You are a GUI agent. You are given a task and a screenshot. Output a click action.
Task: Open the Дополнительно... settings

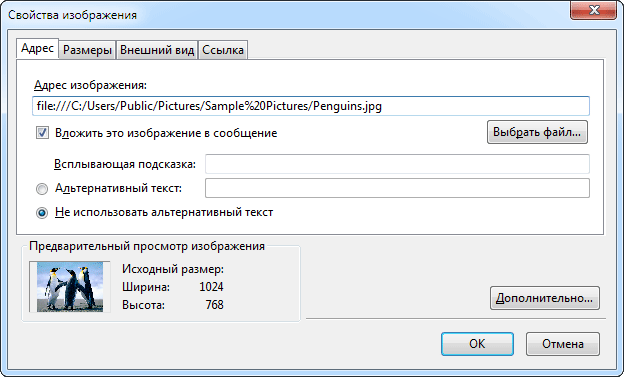coord(544,298)
